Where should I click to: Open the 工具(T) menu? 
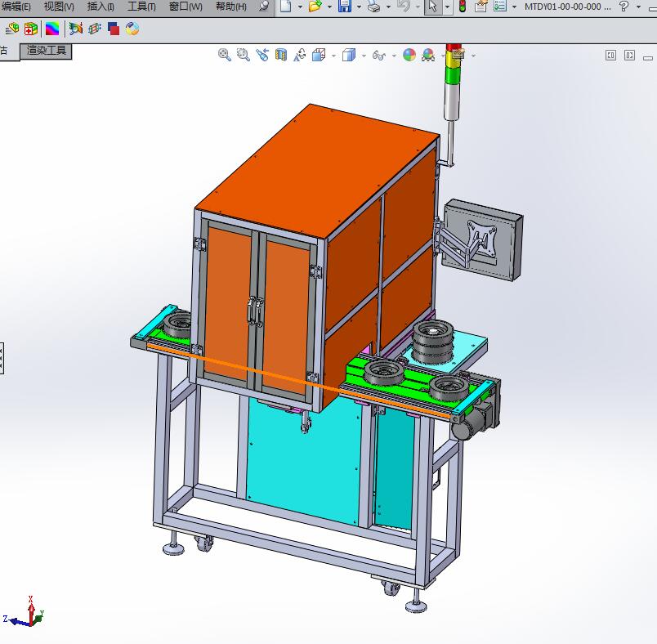[141, 7]
